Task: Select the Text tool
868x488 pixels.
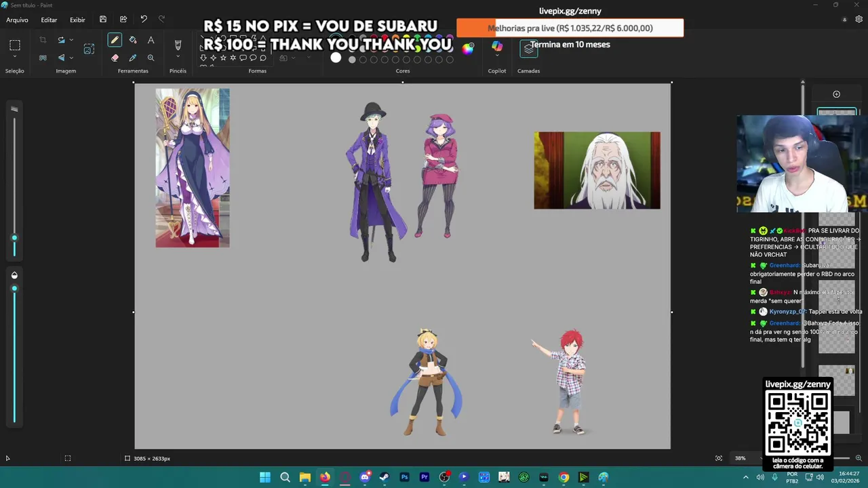Action: click(151, 41)
